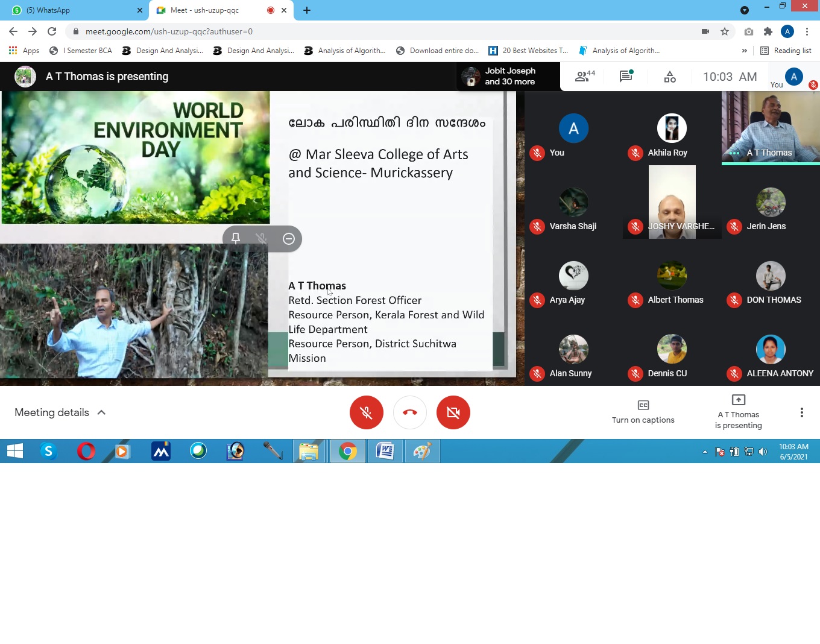Open Microsoft Word from the taskbar
Screen dimensions: 820x644
[385, 451]
